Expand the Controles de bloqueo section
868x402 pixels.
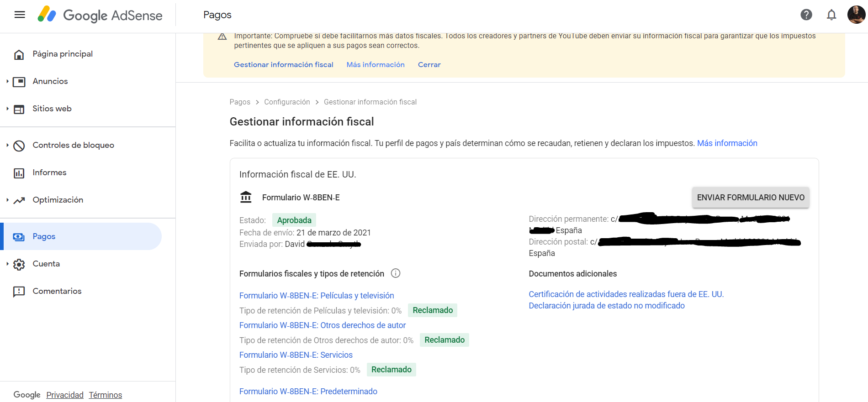[7, 145]
